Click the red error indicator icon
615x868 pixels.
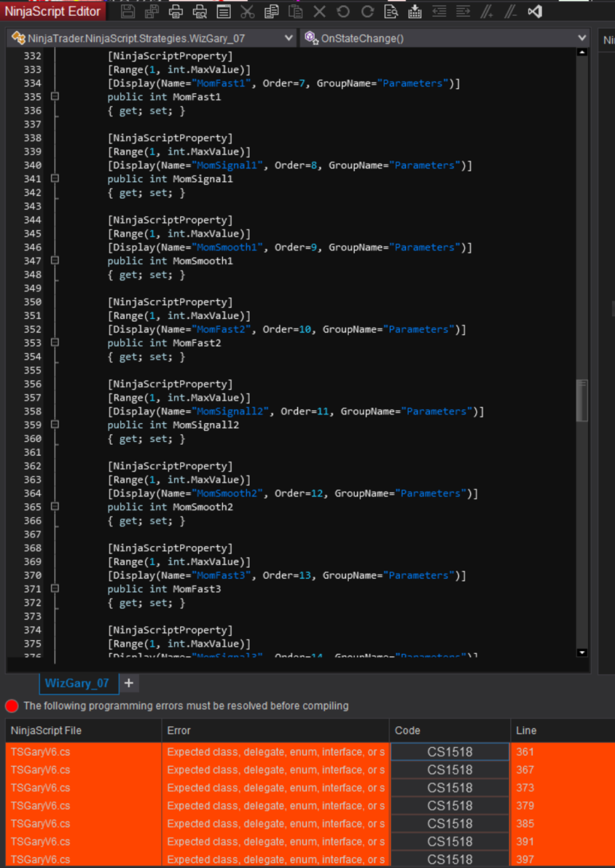coord(12,706)
